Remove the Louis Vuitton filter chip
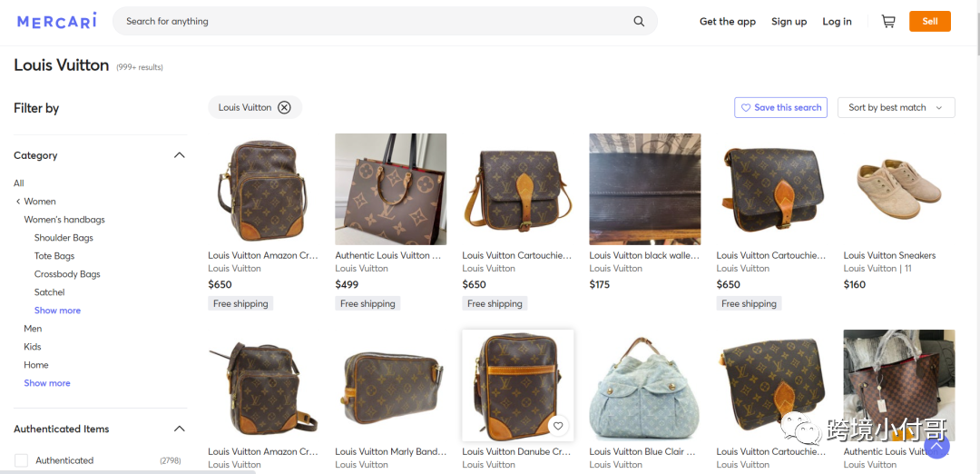980x474 pixels. coord(284,107)
